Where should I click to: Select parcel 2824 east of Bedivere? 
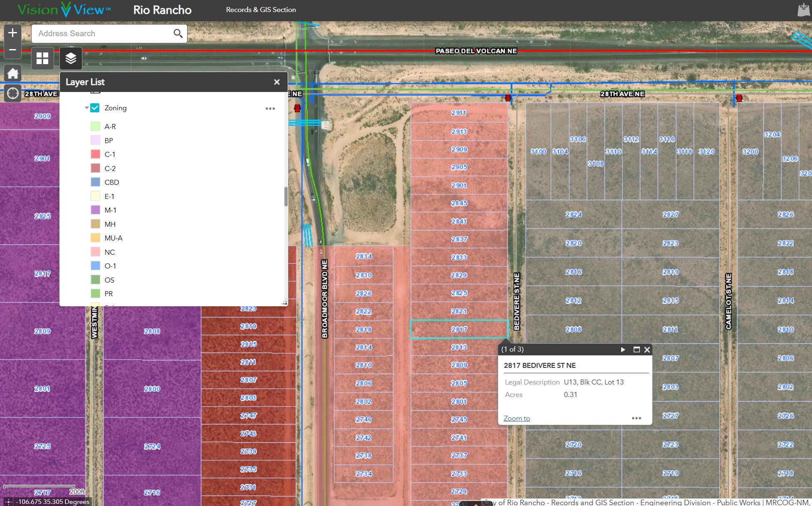573,215
